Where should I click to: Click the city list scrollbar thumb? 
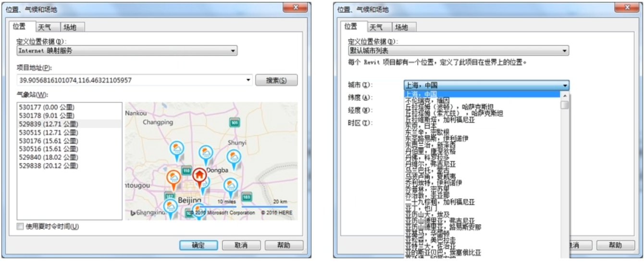[x=564, y=104]
